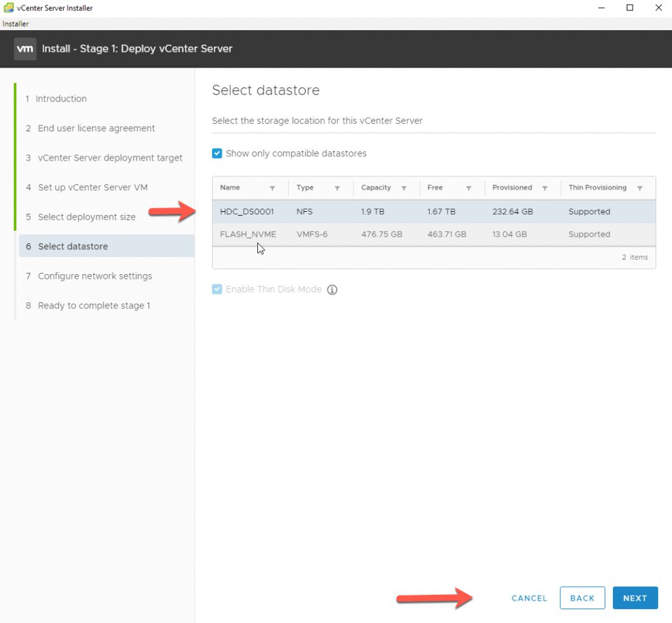Toggle Enable Thin Disk Mode checkbox
This screenshot has width=672, height=623.
tap(217, 289)
